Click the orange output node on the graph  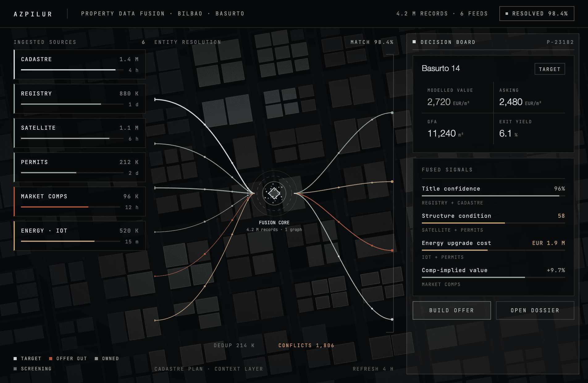coord(392,250)
